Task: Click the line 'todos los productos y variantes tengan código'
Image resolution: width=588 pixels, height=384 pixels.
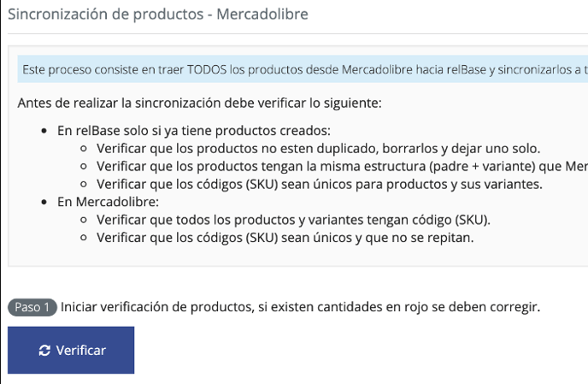Action: coord(293,220)
